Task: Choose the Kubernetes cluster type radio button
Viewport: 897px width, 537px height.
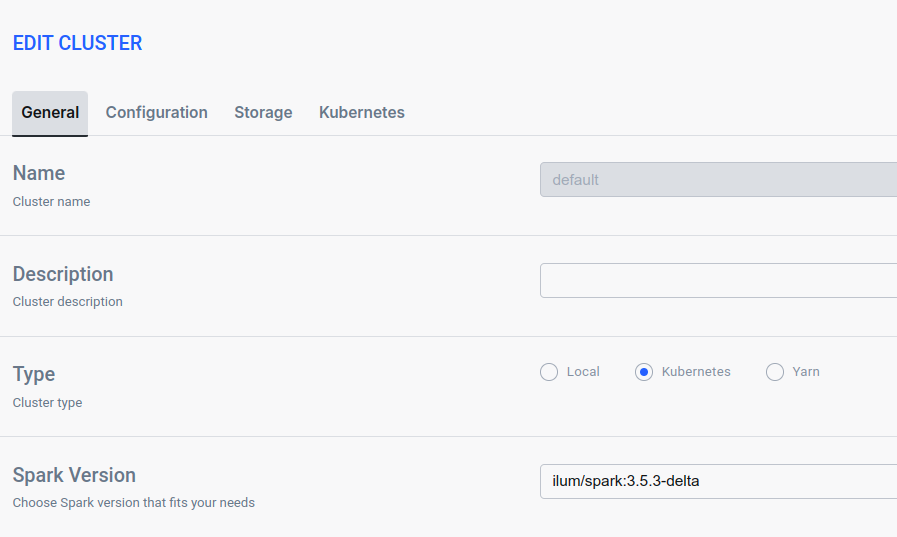Action: pos(645,372)
